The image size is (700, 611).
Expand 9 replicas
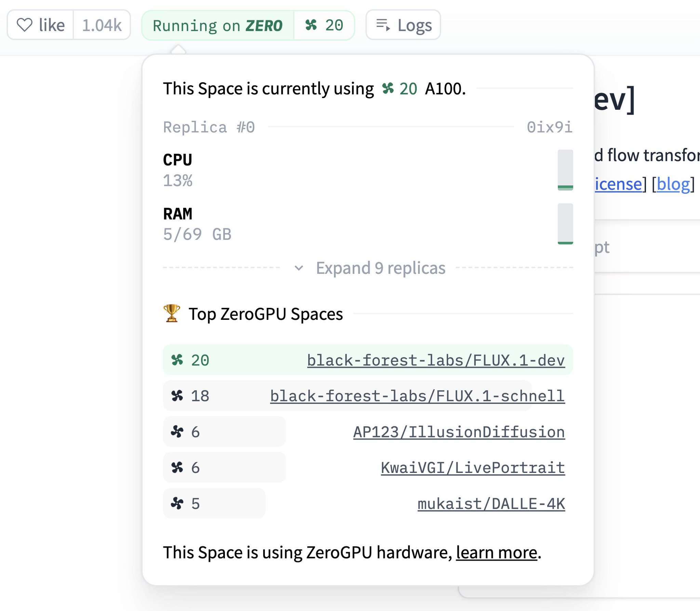point(380,268)
